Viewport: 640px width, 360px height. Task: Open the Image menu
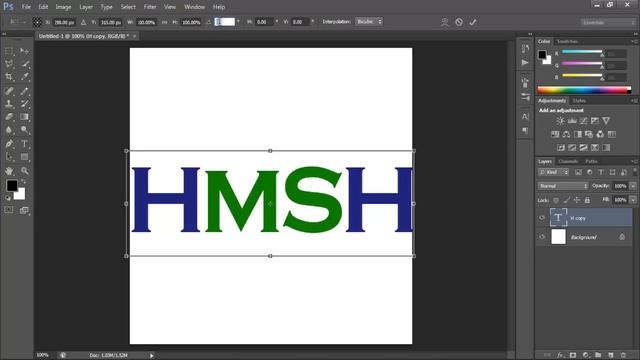point(63,7)
